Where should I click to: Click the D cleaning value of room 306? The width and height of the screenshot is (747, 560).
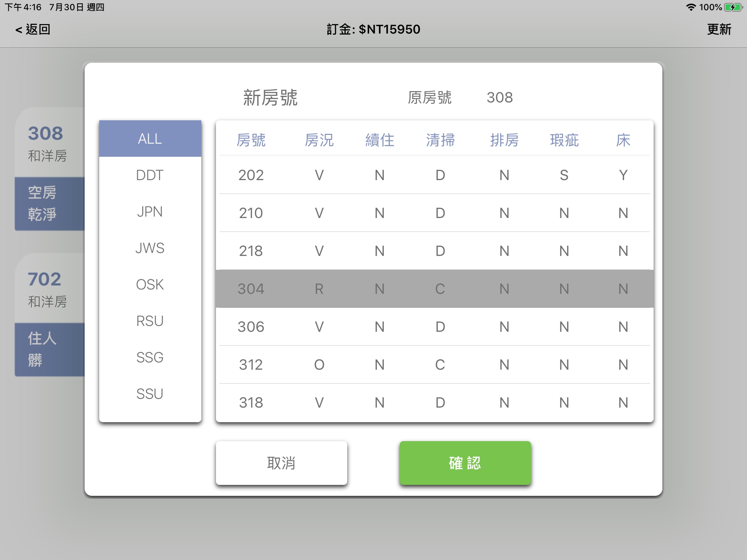click(x=440, y=327)
